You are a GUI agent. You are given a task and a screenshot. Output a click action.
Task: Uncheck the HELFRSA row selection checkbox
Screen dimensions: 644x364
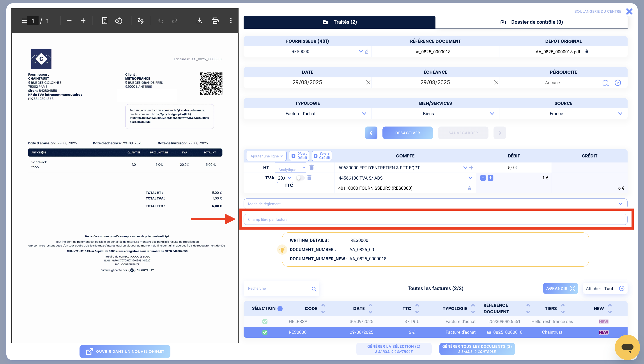[265, 321]
